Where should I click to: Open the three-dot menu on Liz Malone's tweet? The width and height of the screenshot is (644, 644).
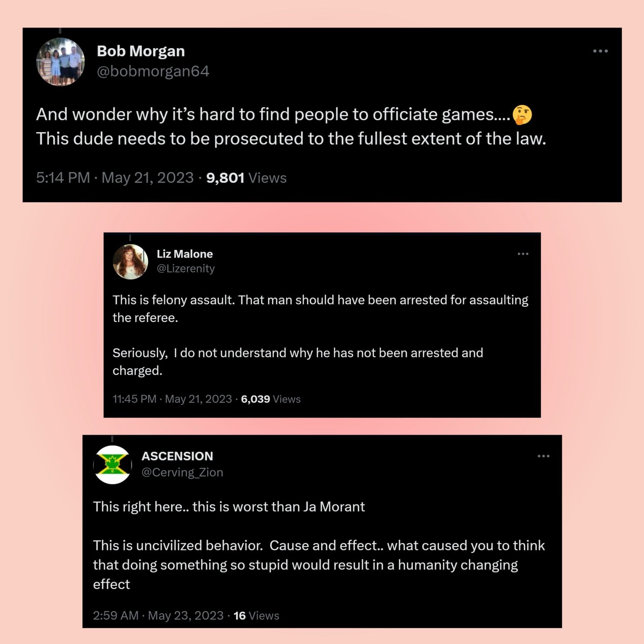pos(523,254)
